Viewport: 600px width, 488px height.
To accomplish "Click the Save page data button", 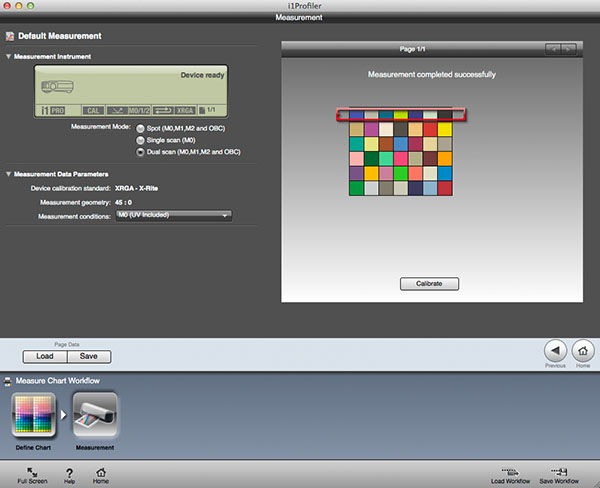I will (89, 356).
